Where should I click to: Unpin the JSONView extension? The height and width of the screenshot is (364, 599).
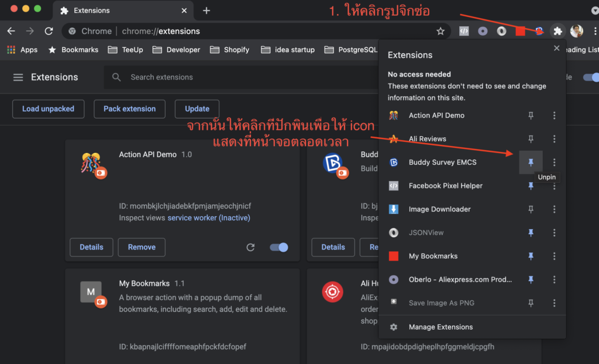tap(531, 233)
